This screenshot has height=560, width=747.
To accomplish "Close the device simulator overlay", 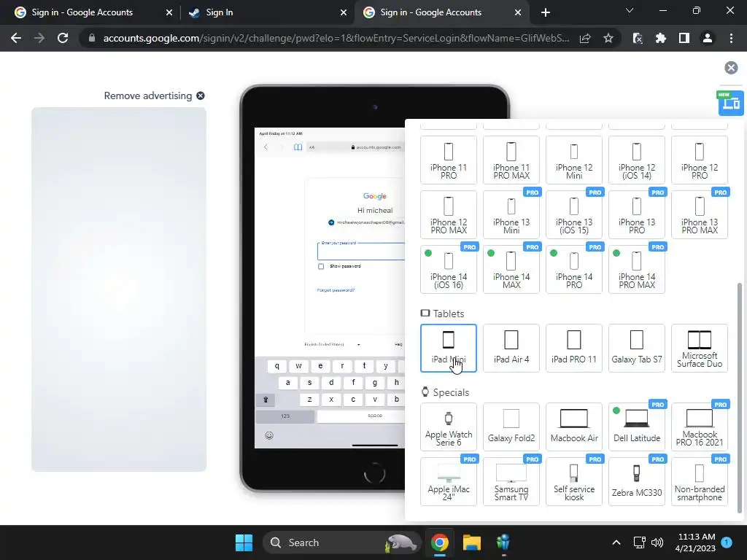I will click(731, 68).
